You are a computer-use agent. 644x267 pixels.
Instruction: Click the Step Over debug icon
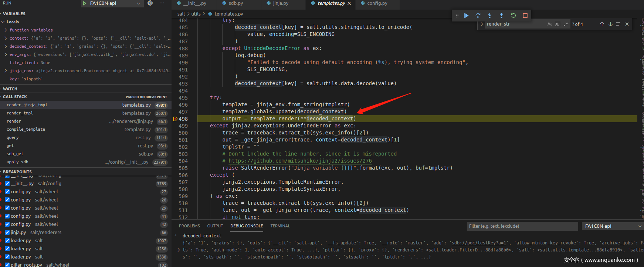tap(478, 16)
